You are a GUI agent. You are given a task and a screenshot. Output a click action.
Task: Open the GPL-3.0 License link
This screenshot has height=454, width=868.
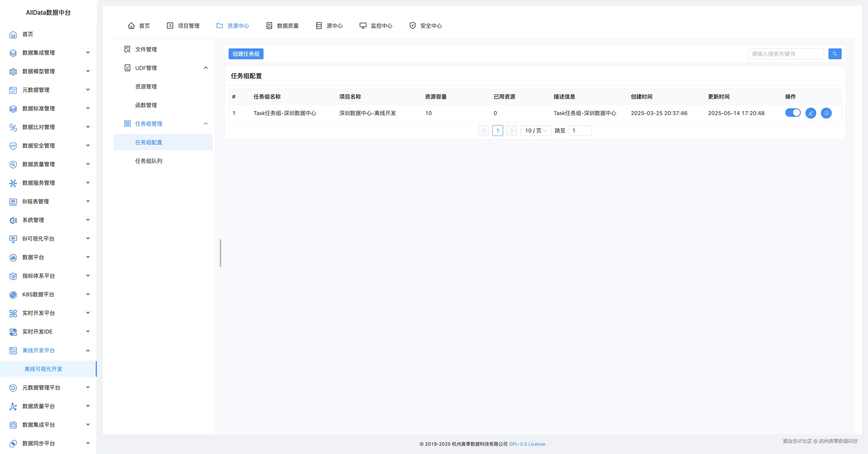pos(527,444)
